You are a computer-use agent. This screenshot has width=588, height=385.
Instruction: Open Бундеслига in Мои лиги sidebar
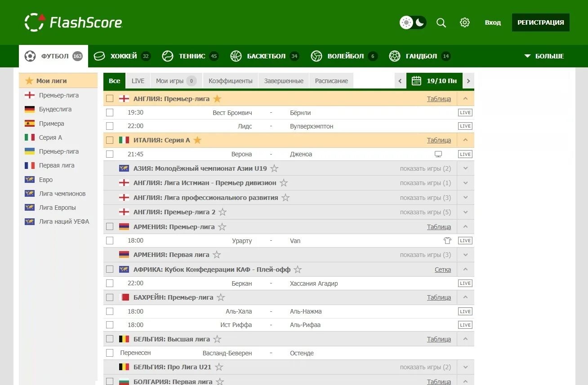[x=55, y=109]
